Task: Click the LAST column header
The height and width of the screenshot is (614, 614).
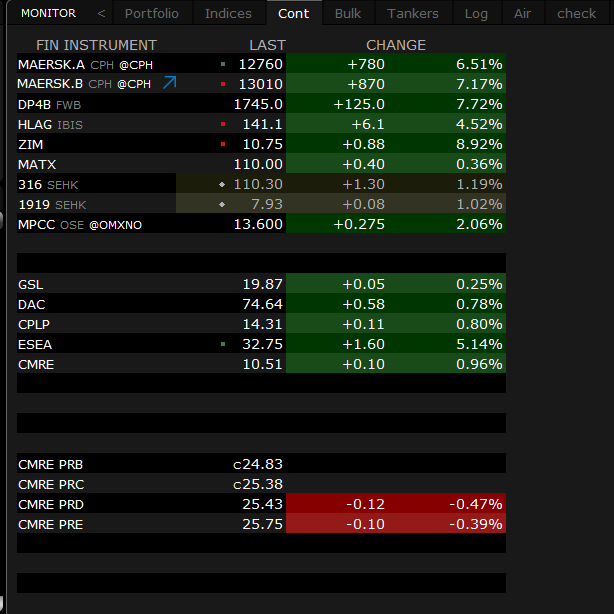Action: point(268,45)
